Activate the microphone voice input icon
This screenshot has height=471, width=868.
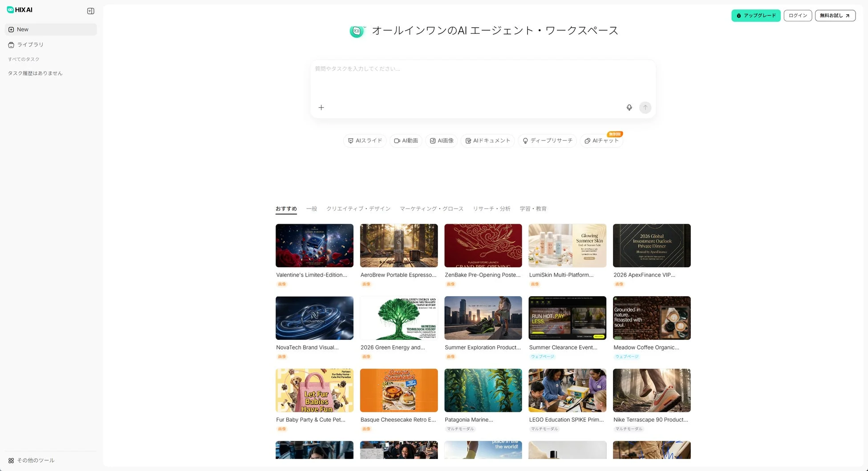tap(629, 108)
